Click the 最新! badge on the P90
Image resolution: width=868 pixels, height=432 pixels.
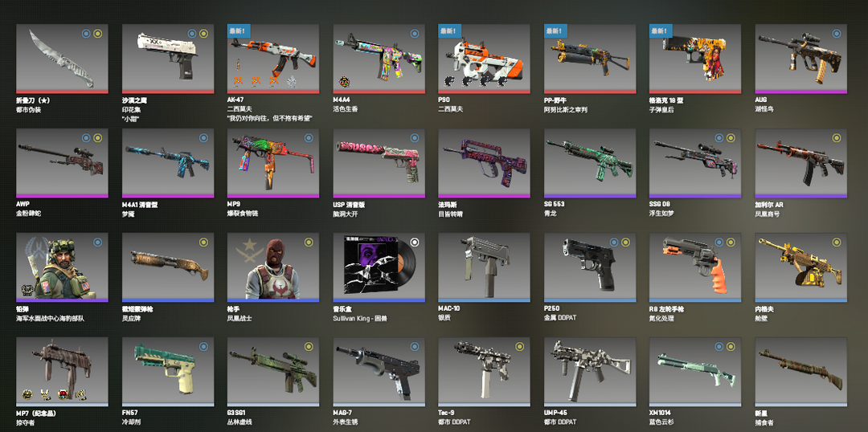449,31
